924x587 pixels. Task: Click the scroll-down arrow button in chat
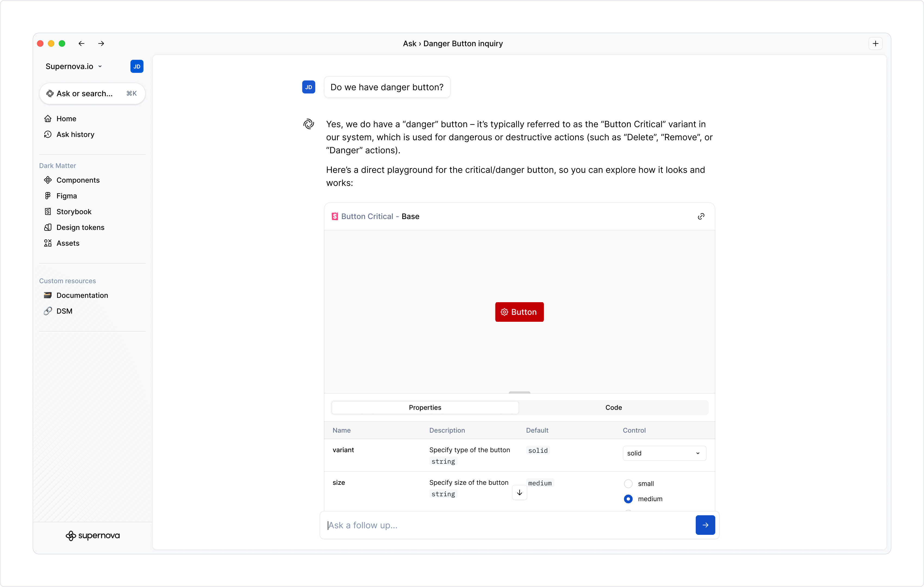point(519,493)
